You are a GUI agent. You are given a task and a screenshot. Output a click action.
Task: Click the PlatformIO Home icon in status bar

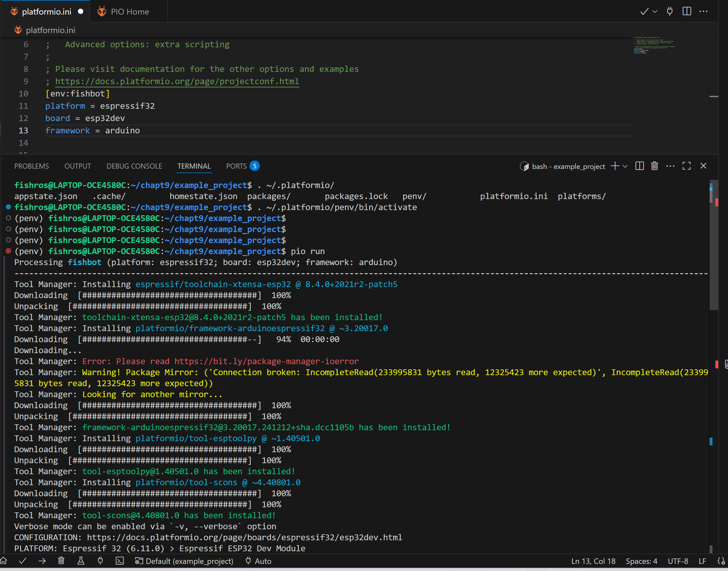tap(4, 561)
